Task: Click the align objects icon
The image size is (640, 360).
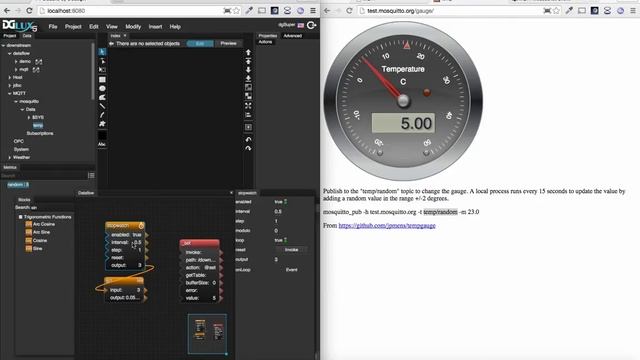Action: click(x=248, y=115)
